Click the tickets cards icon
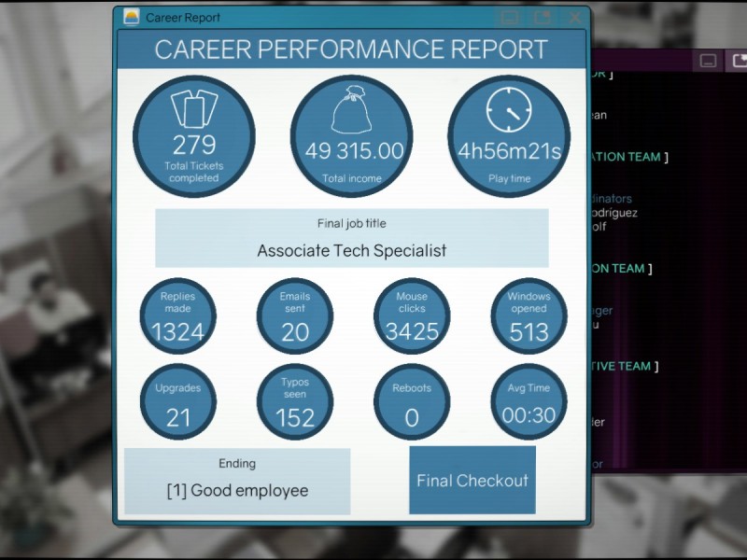 click(193, 111)
